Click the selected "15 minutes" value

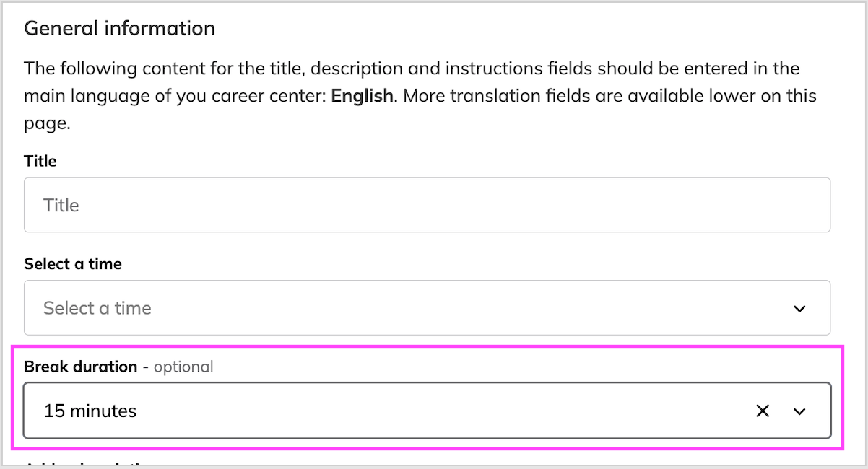[90, 411]
